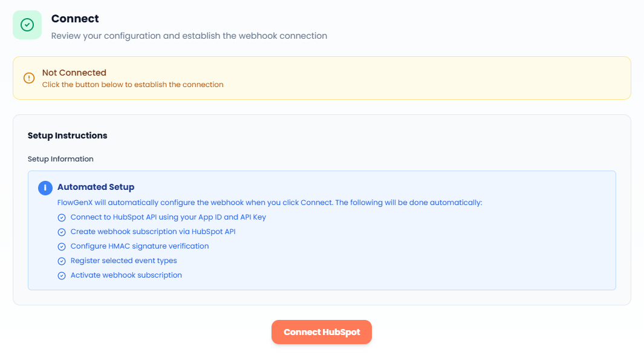Select the Setup Instructions heading
This screenshot has height=355, width=644.
tap(67, 135)
